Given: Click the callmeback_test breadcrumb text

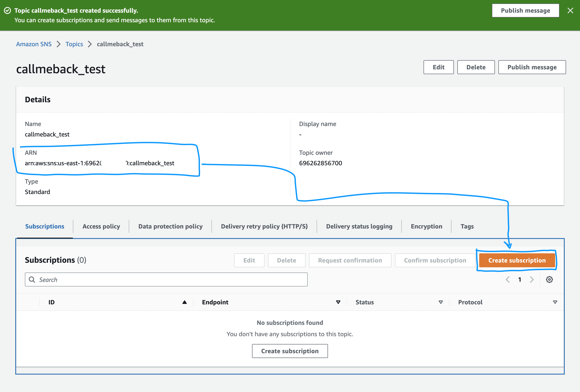Looking at the screenshot, I should 120,44.
